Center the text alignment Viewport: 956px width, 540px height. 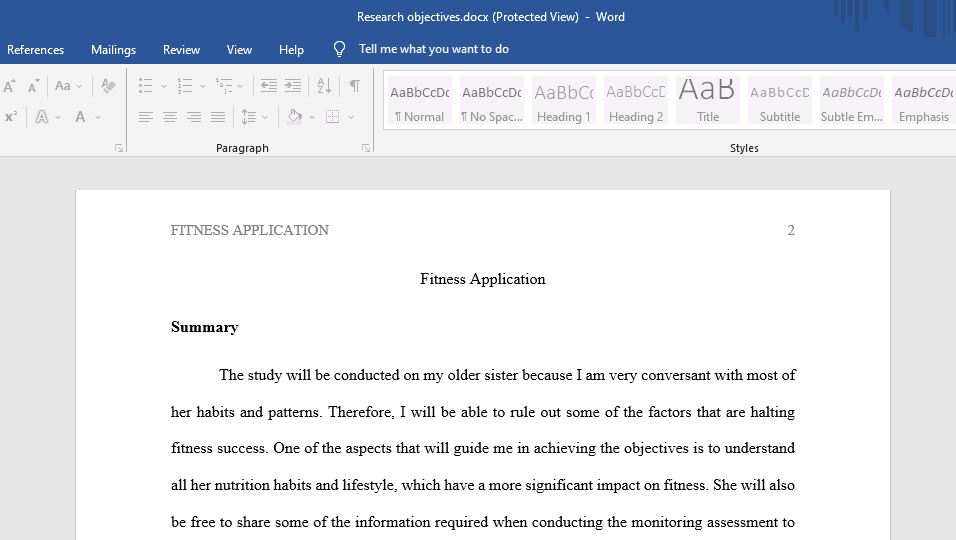pyautogui.click(x=169, y=116)
